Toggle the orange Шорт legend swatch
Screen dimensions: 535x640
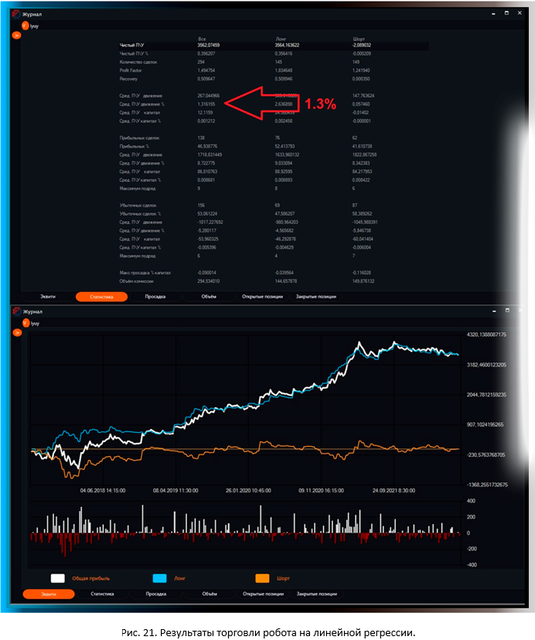click(x=262, y=578)
